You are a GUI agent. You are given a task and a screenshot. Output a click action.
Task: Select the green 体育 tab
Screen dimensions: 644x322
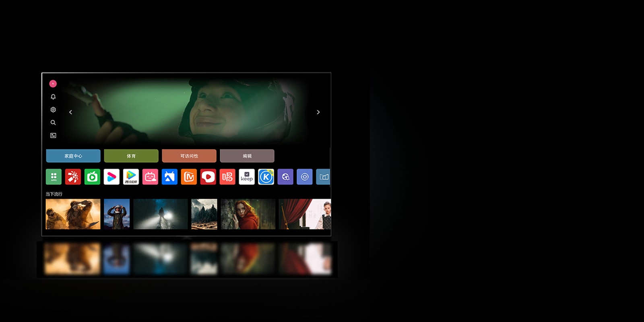click(x=131, y=156)
